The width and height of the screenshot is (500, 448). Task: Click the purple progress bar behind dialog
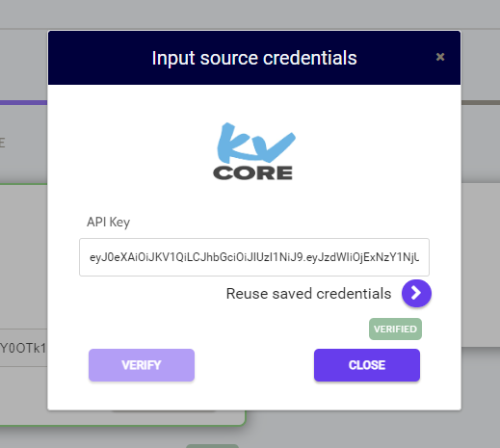tap(23, 102)
